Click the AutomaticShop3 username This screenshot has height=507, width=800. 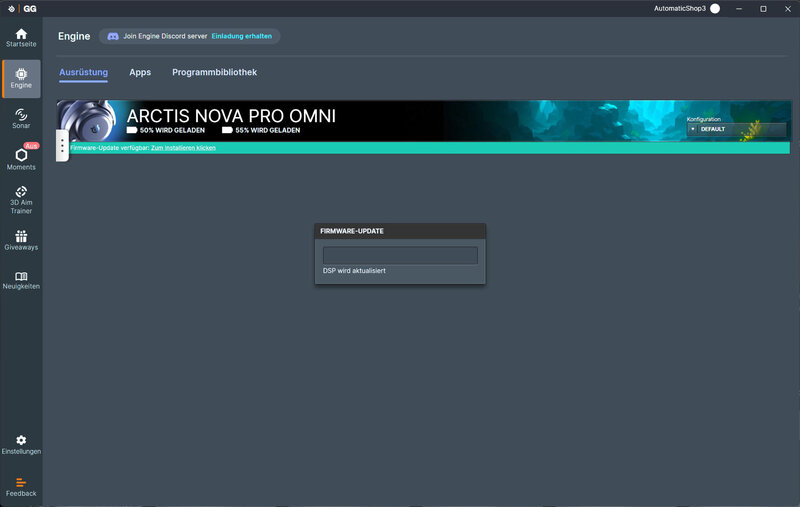coord(680,9)
